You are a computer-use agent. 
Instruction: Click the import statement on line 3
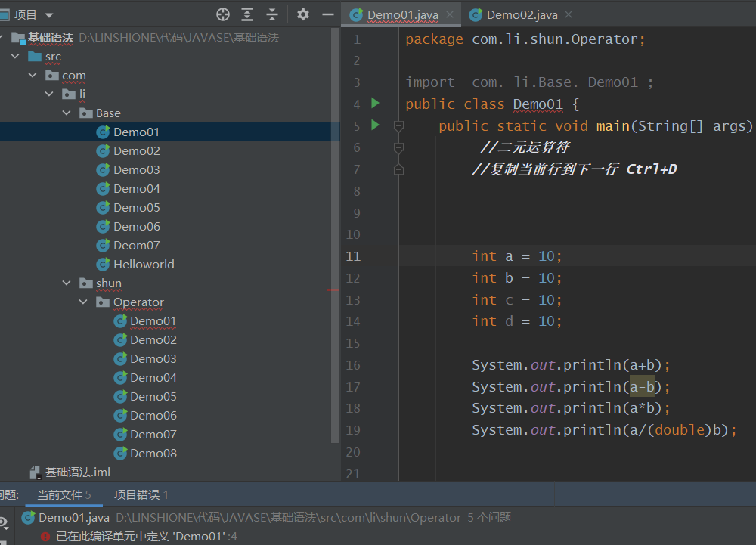[529, 82]
